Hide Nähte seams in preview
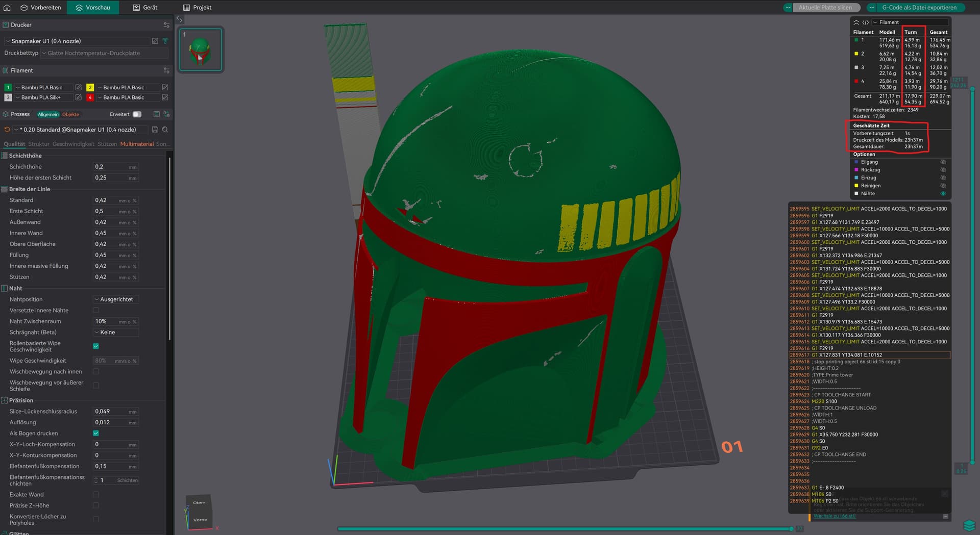The image size is (980, 535). [943, 193]
